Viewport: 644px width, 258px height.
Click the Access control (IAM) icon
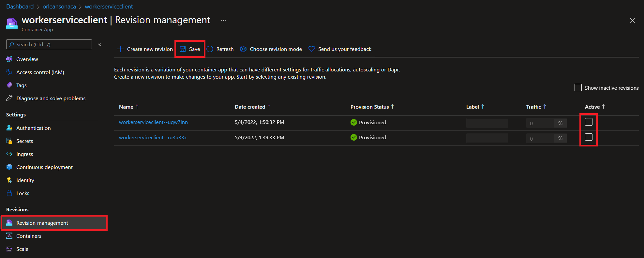click(x=9, y=72)
